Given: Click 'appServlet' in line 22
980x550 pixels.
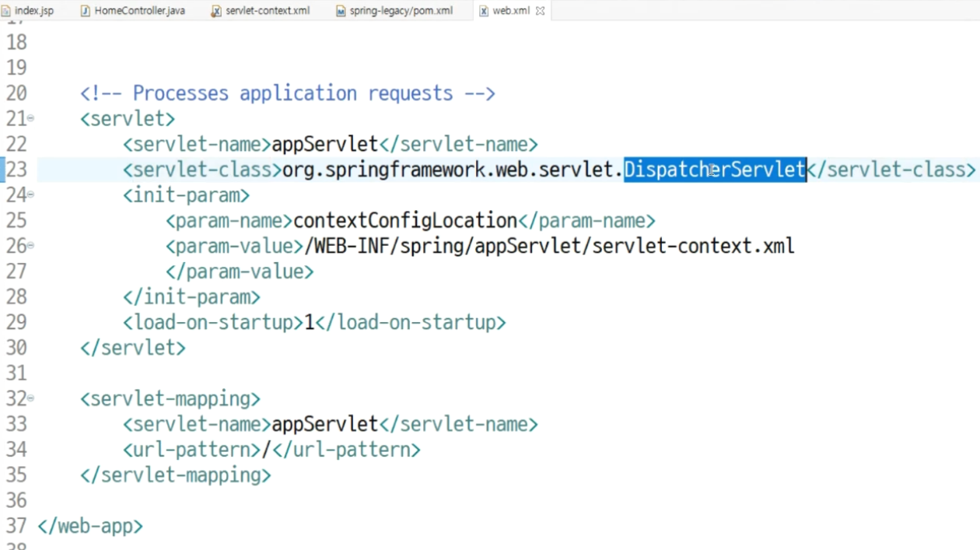Looking at the screenshot, I should coord(324,144).
